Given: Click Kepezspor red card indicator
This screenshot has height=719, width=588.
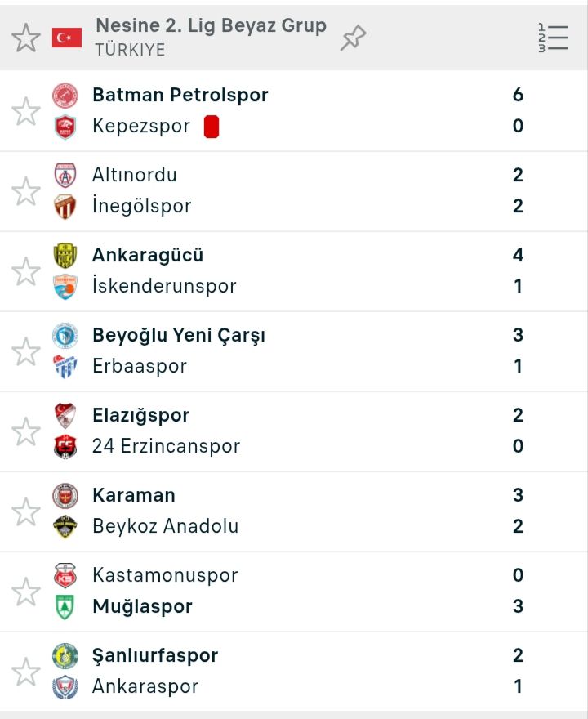Looking at the screenshot, I should (212, 127).
